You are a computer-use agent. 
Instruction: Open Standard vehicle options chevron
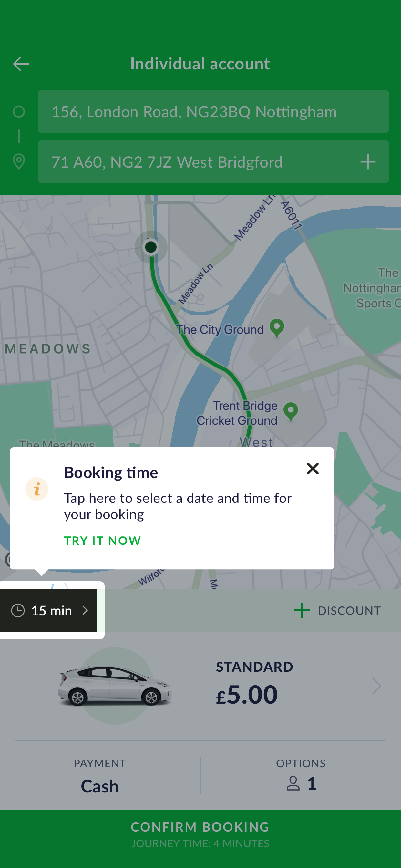(x=376, y=686)
